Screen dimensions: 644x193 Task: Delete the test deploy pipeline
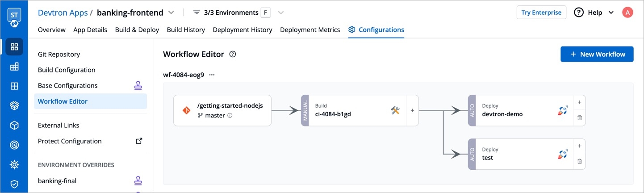[579, 162]
